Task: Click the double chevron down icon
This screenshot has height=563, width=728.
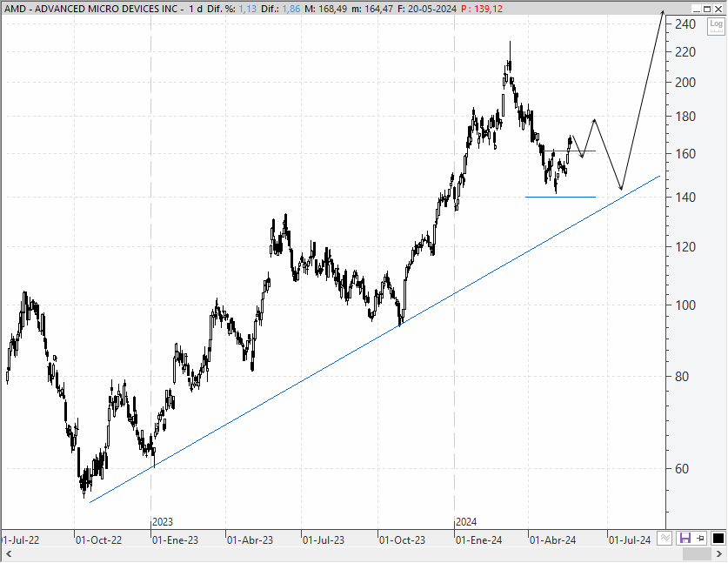Action: click(665, 538)
